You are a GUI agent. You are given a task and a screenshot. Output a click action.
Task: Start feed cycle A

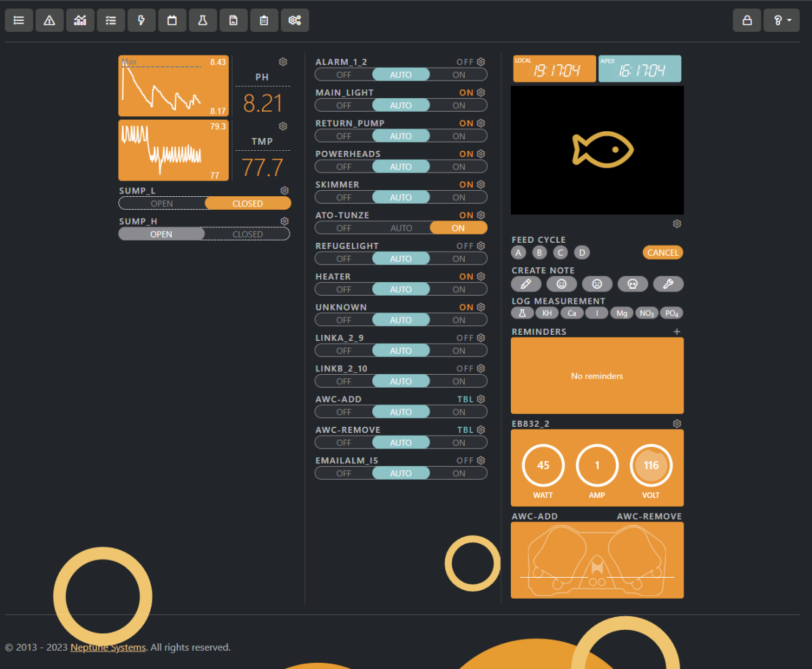point(518,252)
